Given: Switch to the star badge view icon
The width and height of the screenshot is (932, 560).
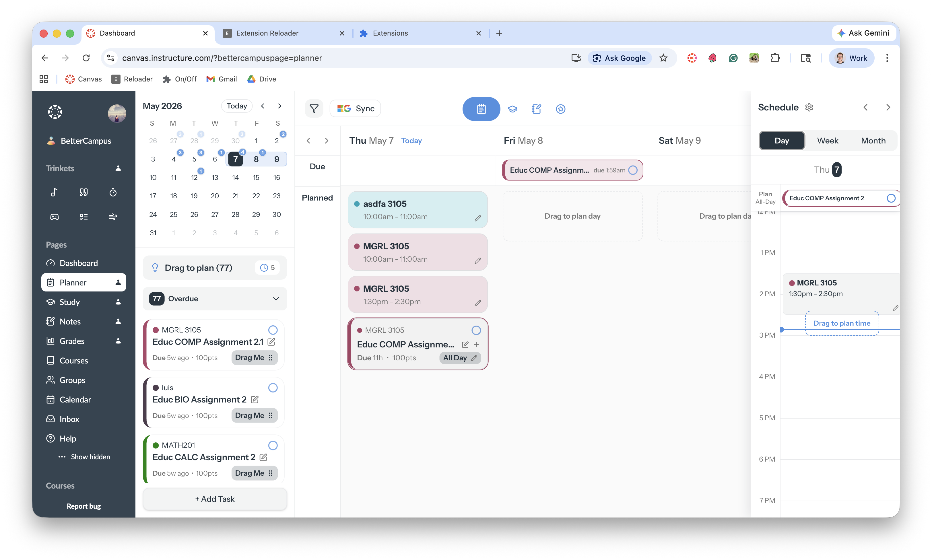Looking at the screenshot, I should 560,109.
